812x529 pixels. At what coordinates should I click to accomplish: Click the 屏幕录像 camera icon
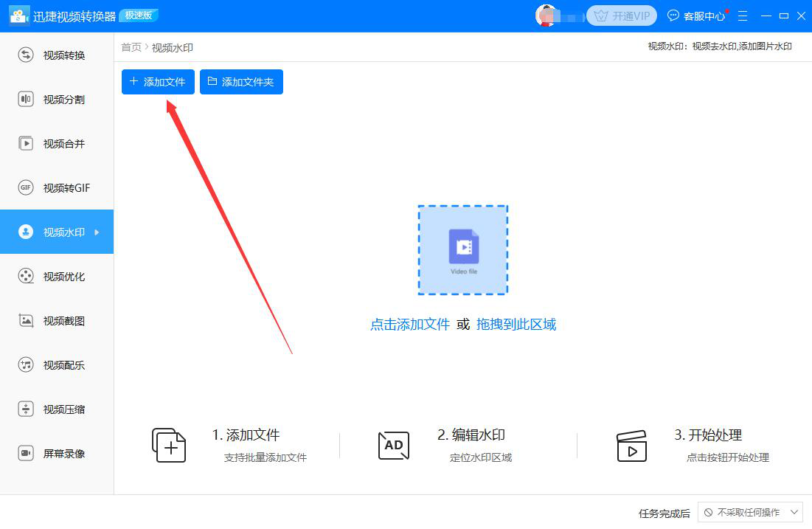click(x=25, y=453)
